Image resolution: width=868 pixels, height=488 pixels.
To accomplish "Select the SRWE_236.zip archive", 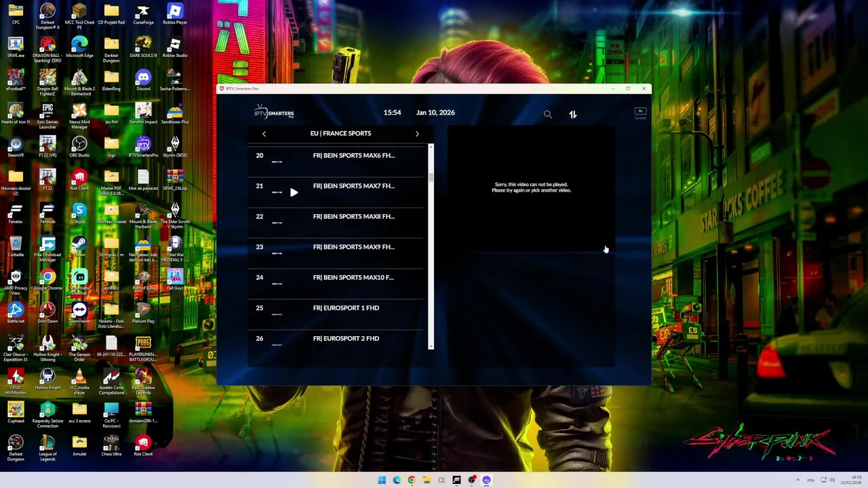I will pyautogui.click(x=175, y=180).
